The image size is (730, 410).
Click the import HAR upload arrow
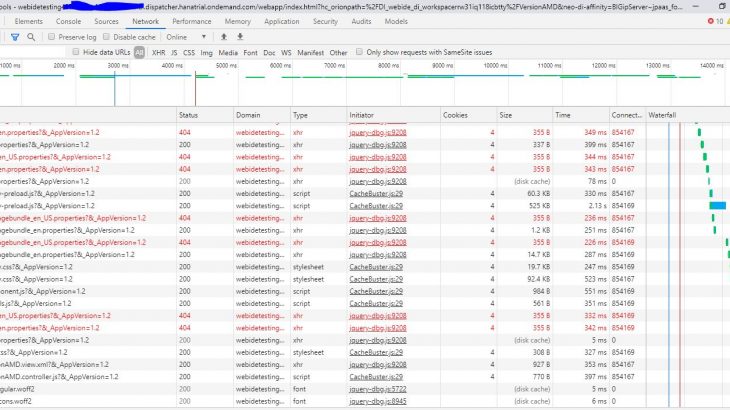pyautogui.click(x=223, y=37)
